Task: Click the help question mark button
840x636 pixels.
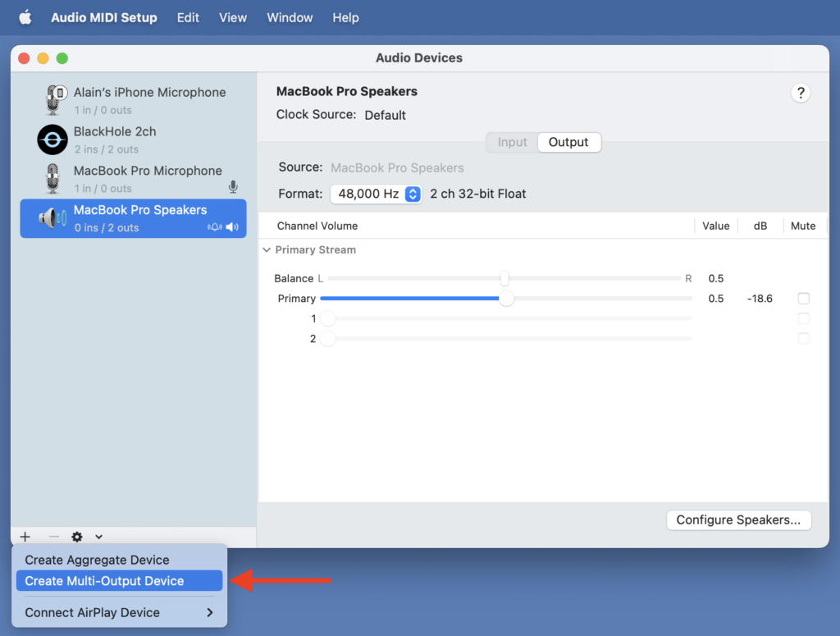Action: [801, 94]
